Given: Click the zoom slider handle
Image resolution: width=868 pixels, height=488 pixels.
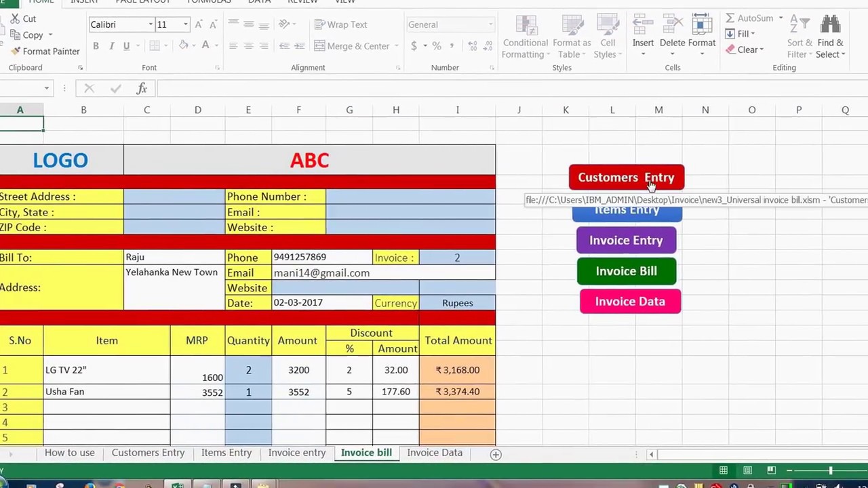Looking at the screenshot, I should (830, 470).
